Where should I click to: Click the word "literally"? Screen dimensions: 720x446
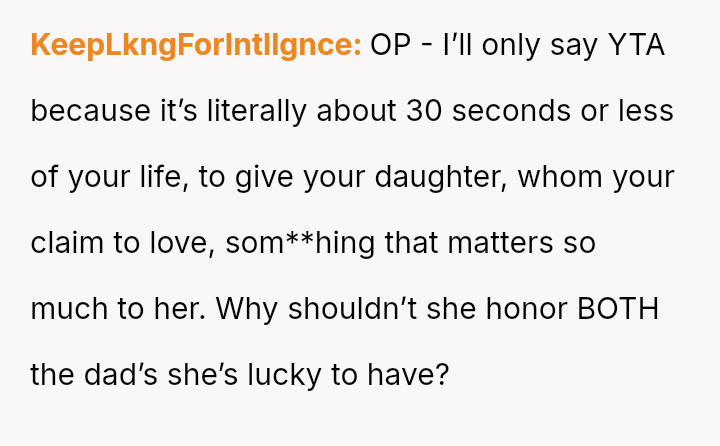254,112
